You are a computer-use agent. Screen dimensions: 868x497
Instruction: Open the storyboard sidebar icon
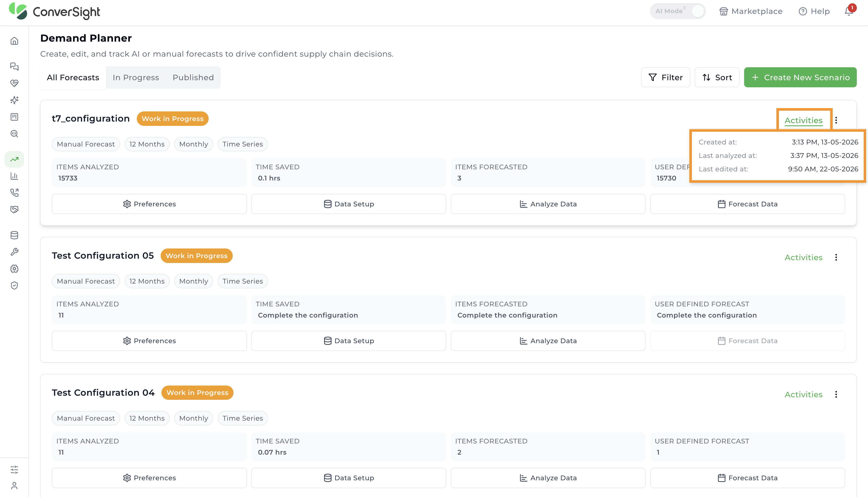(14, 117)
